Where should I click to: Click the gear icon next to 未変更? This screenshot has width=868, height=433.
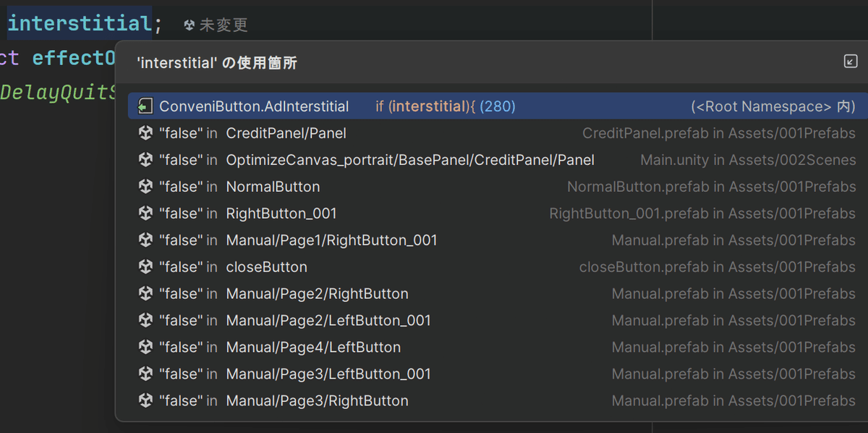188,24
